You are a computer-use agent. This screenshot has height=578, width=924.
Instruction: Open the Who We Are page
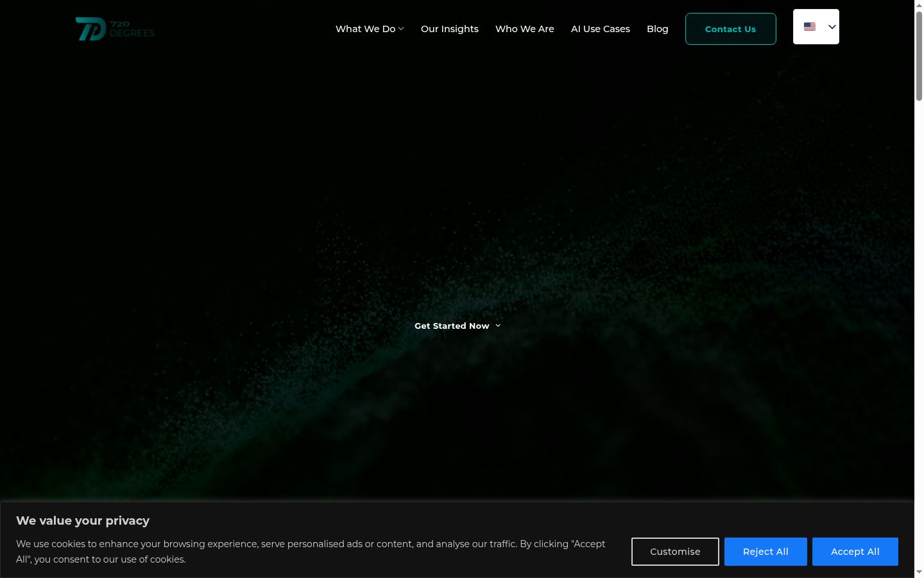(x=525, y=29)
